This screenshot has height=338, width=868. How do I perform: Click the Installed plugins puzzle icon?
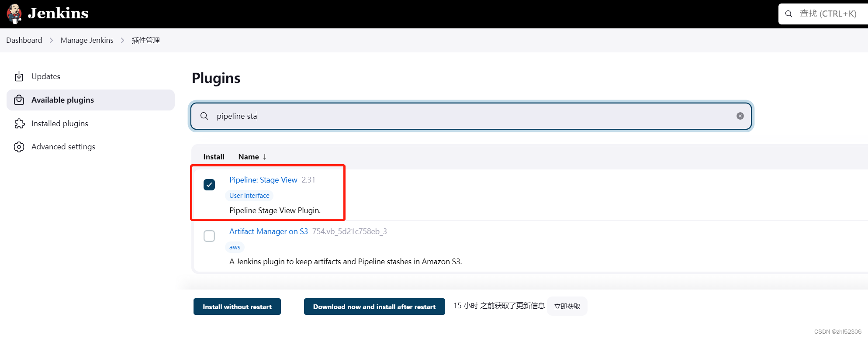click(x=19, y=124)
